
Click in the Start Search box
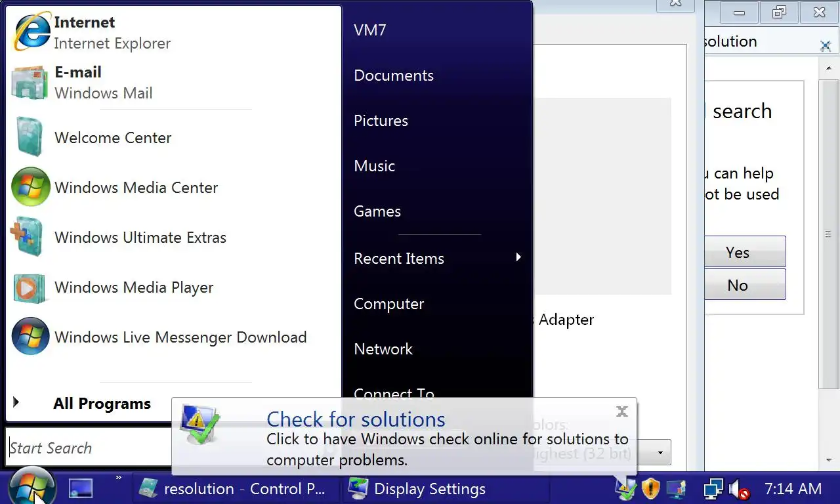click(x=89, y=448)
